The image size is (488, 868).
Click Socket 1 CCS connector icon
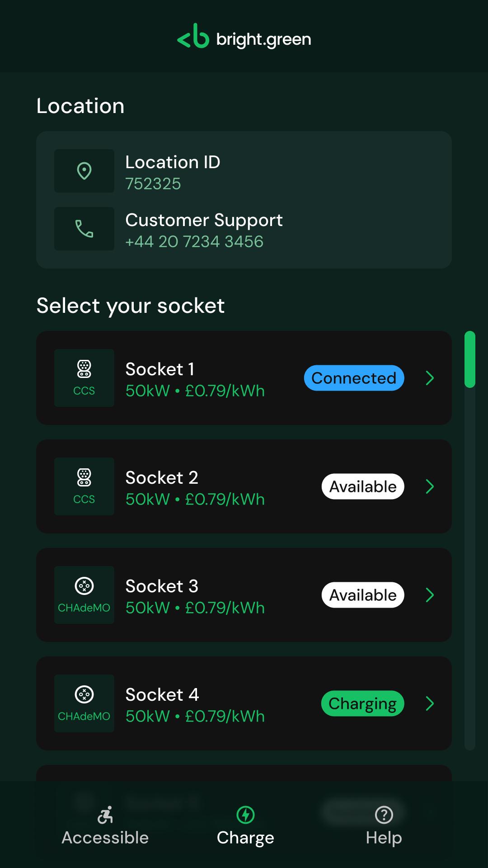pos(84,369)
